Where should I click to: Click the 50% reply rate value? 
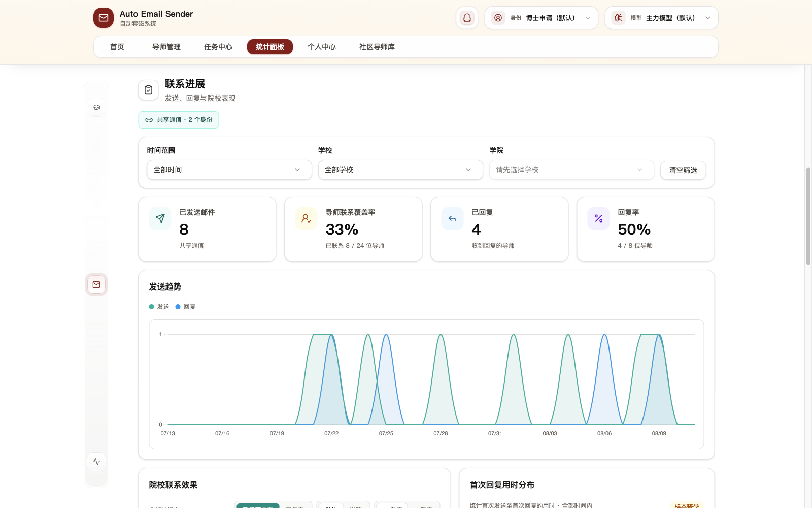pyautogui.click(x=634, y=230)
